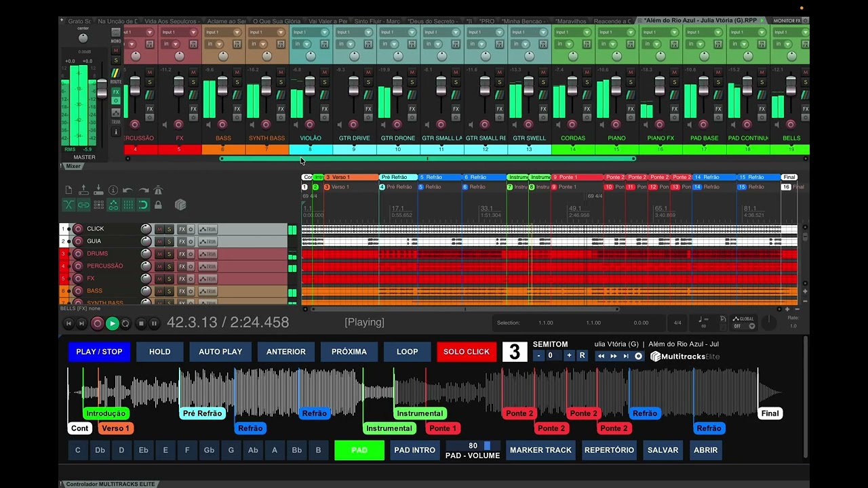Viewport: 868px width, 488px height.
Task: Switch to 'Grato So' project tab
Action: point(80,21)
